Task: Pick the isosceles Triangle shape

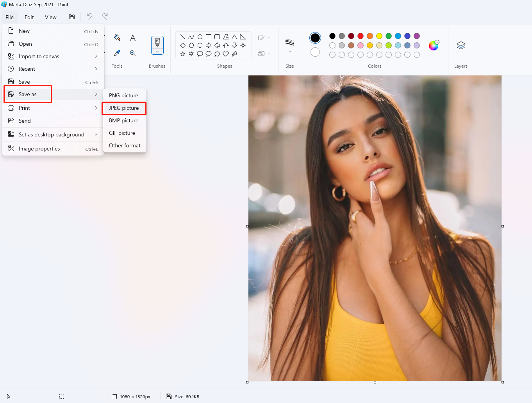Action: (234, 37)
